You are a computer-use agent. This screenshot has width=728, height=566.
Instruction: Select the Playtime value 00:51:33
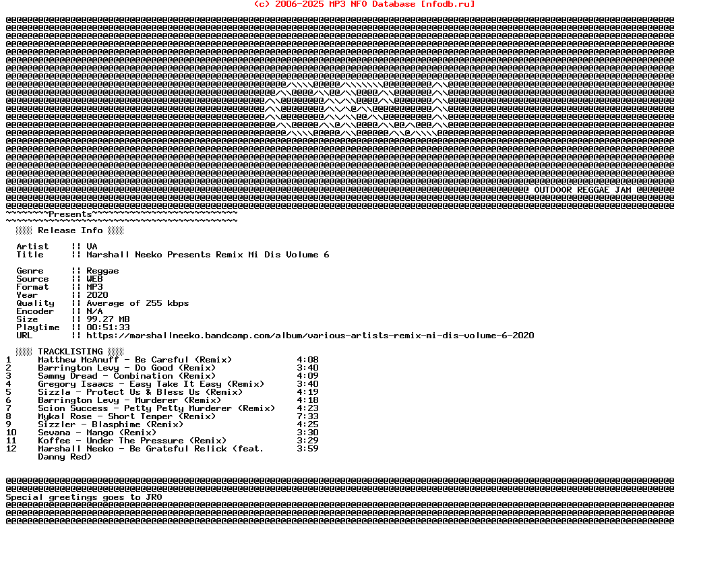click(108, 327)
